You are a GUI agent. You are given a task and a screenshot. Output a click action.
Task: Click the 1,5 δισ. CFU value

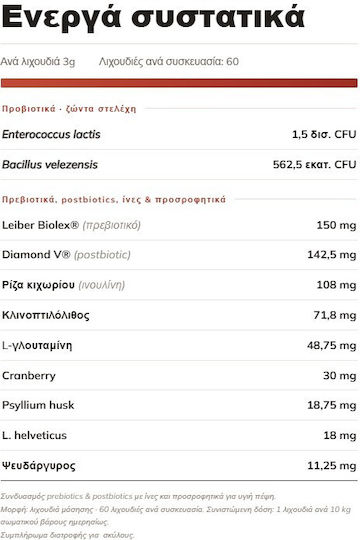(324, 134)
